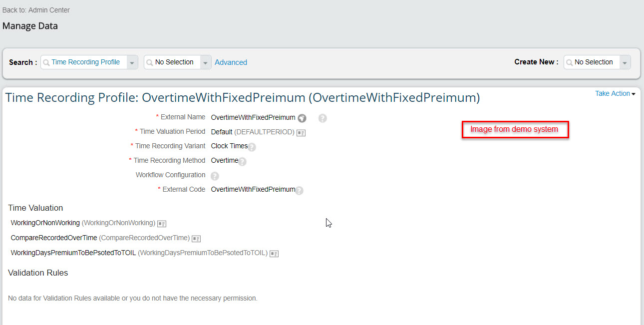Click the WorkingDaysPremiumToBePsotedToTOIL entry

click(139, 253)
